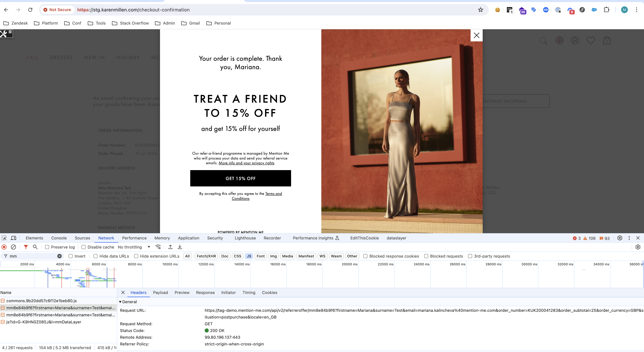Bookmark this page with the star icon
Screen dimensions: 644x352
point(480,10)
